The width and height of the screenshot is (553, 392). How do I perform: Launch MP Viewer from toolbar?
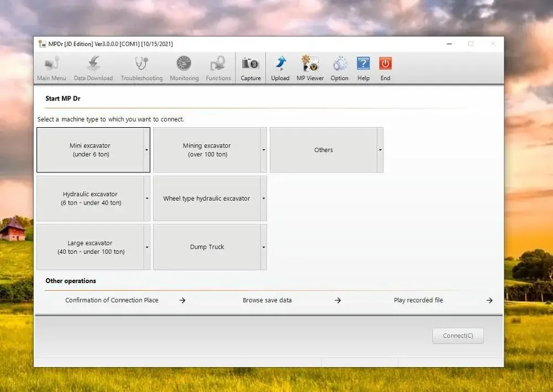click(310, 64)
